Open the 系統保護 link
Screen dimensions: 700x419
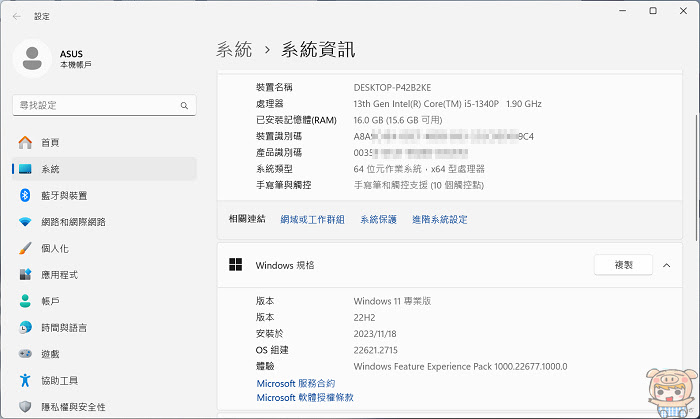[379, 219]
